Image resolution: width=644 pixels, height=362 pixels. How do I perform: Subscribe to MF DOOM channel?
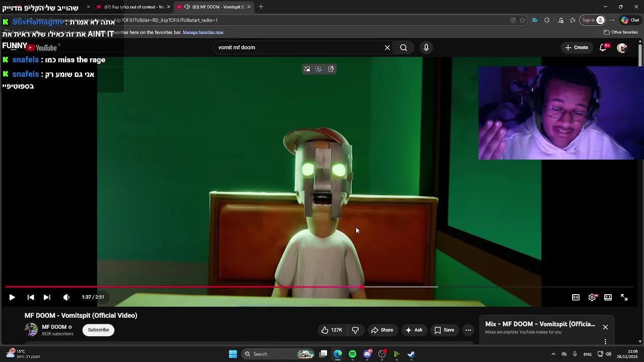tap(98, 330)
